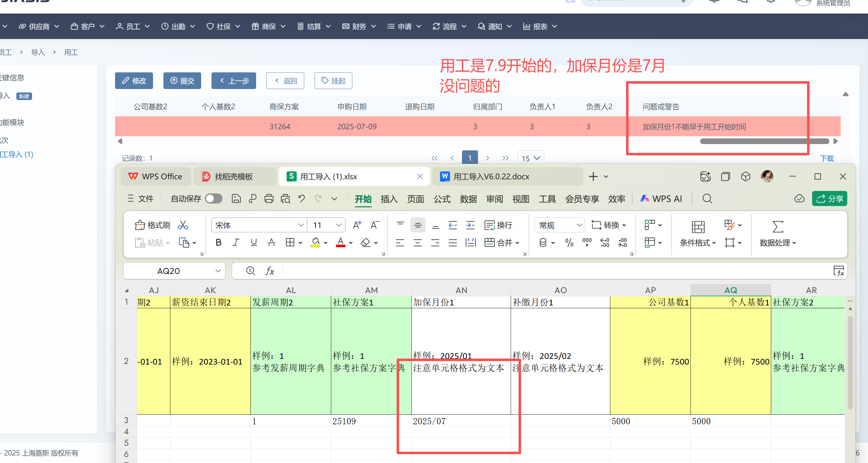Switch to 用工导入V6.0.22.docx document tab
Screen dimensions: 868x463
[x=491, y=176]
